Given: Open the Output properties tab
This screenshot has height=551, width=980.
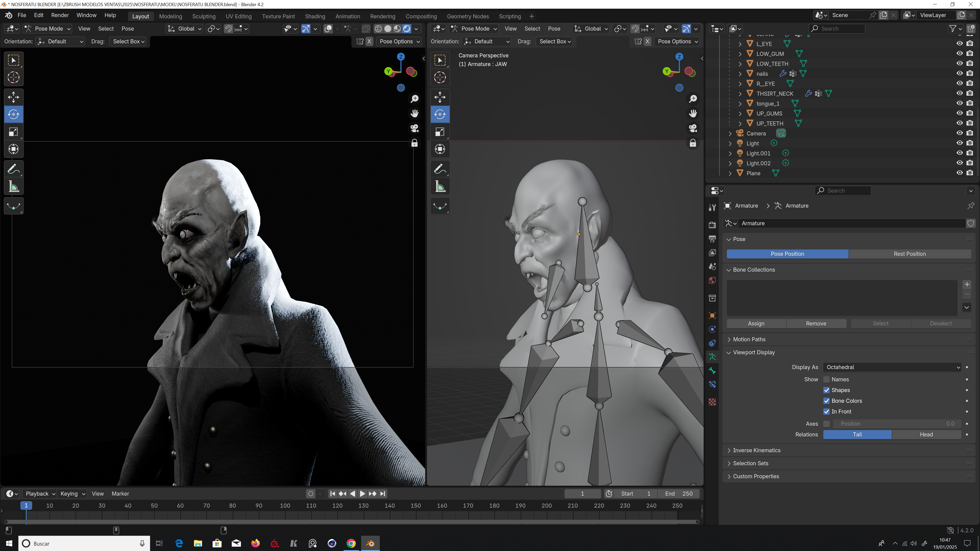Looking at the screenshot, I should tap(712, 239).
